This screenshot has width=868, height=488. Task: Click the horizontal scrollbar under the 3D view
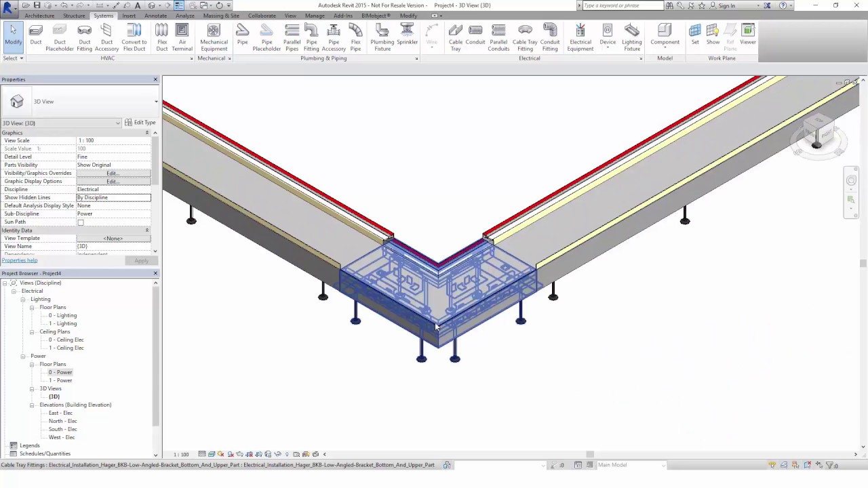click(590, 454)
